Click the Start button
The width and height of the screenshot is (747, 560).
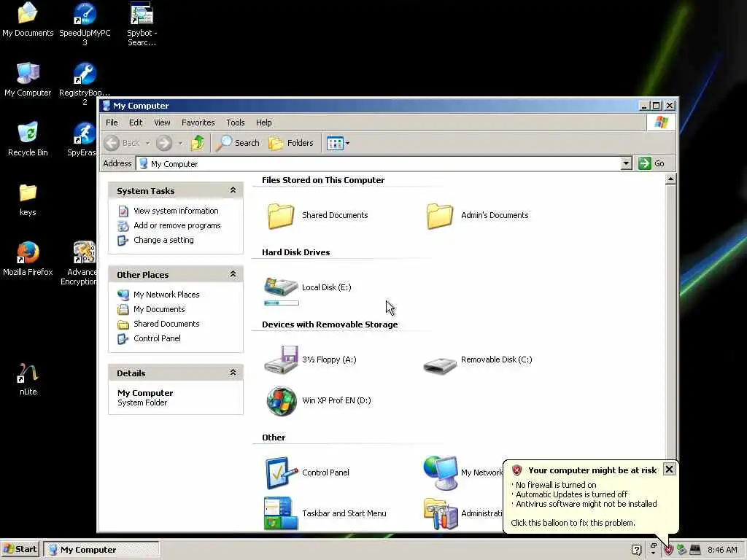click(20, 550)
